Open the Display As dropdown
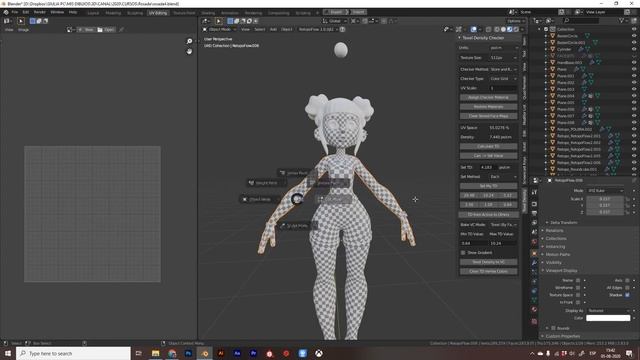 (608, 311)
